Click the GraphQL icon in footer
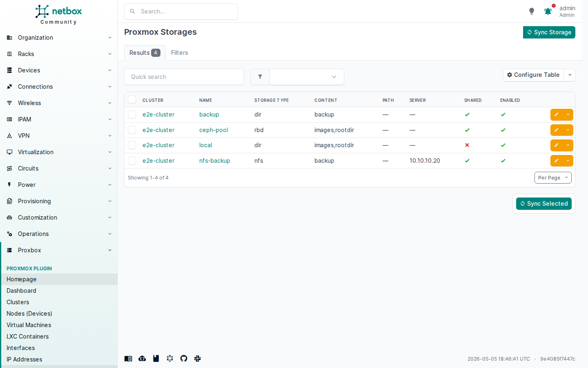Viewport: 588px width, 368px height. pyautogui.click(x=170, y=359)
